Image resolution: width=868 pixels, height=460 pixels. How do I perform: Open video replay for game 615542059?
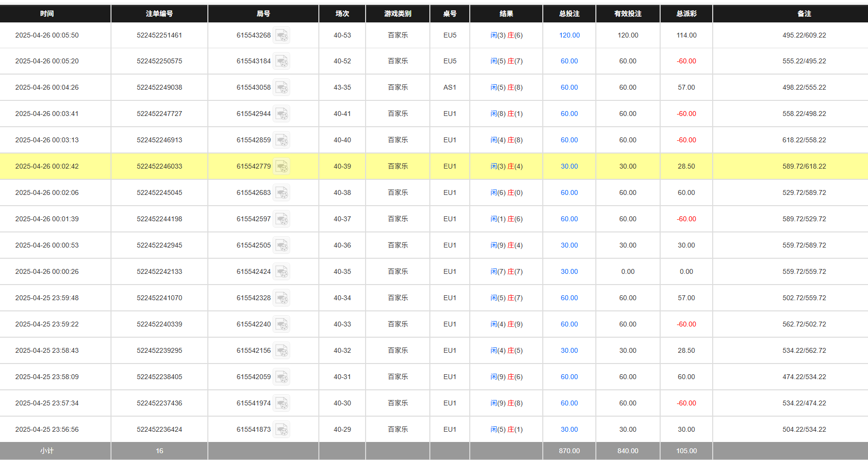(x=282, y=377)
